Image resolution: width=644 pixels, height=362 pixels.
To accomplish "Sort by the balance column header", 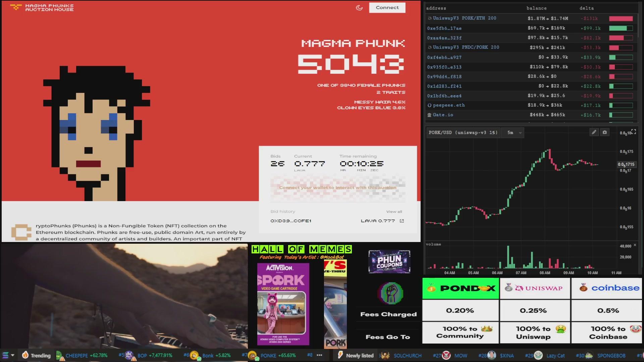I will 536,8.
